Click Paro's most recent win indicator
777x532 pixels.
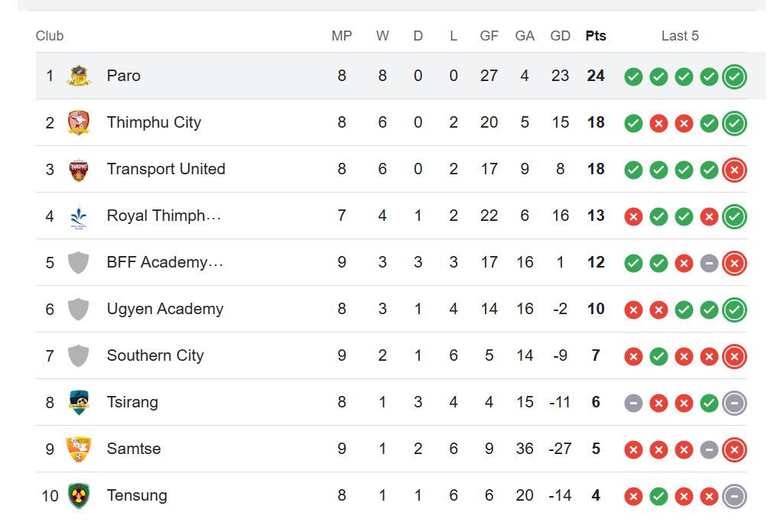click(x=734, y=76)
